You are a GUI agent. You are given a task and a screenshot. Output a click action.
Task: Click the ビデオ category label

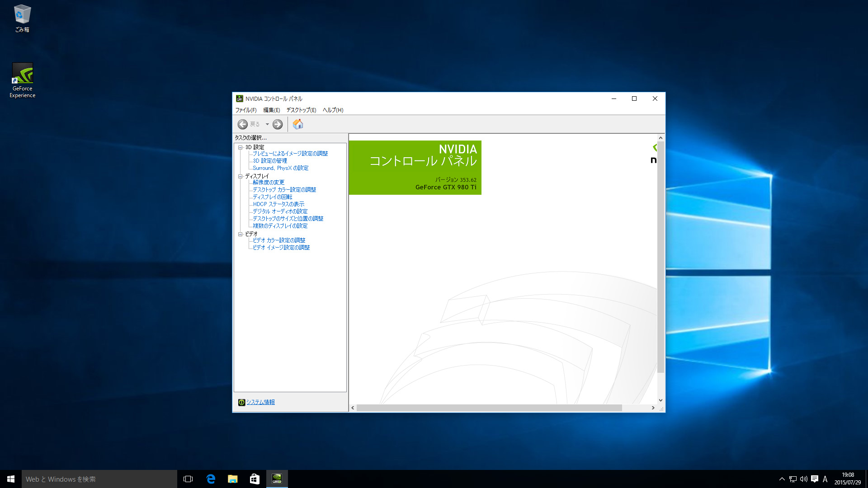click(x=251, y=234)
